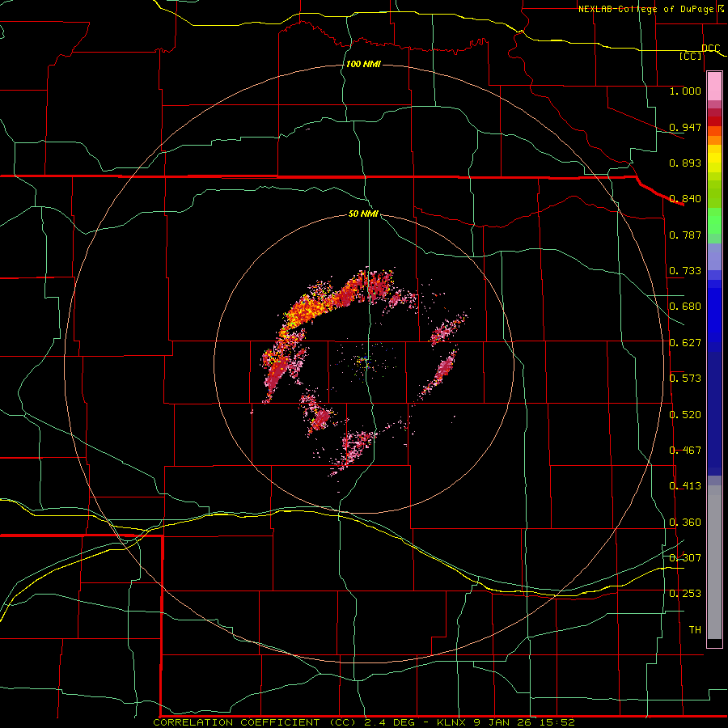Click the 100 NMI range ring label
728x728 pixels.
point(363,64)
